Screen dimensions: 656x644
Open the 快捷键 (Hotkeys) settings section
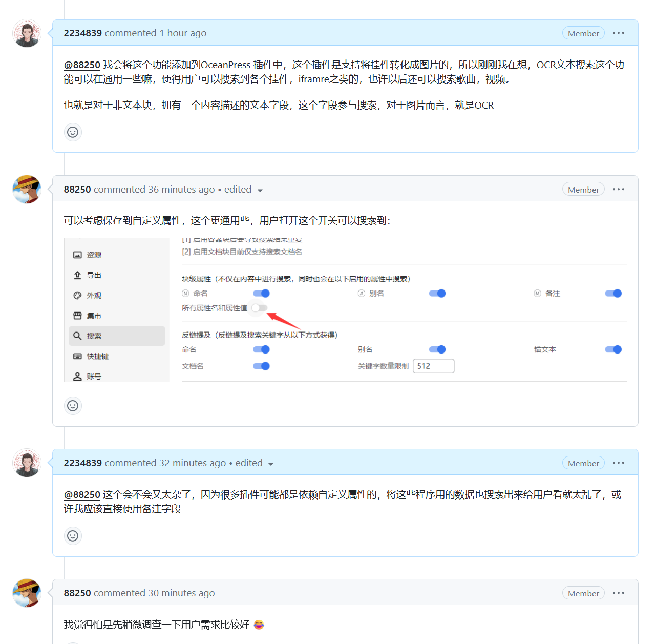pos(99,356)
